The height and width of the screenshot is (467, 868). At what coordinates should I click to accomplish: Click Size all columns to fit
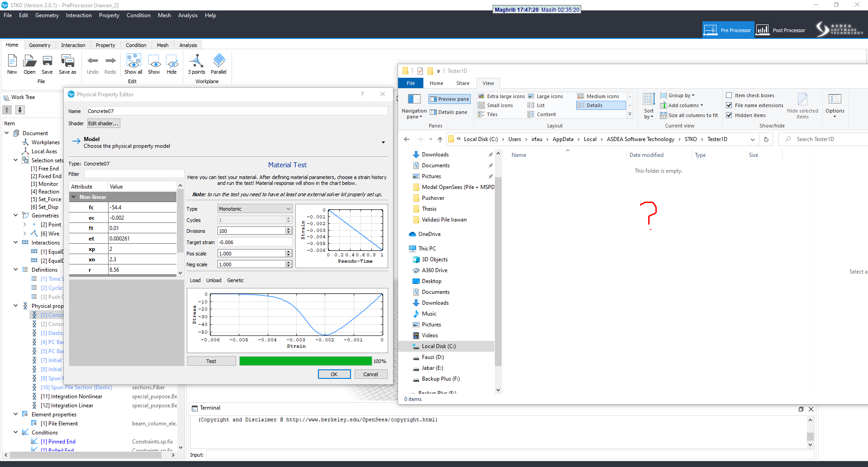point(689,115)
